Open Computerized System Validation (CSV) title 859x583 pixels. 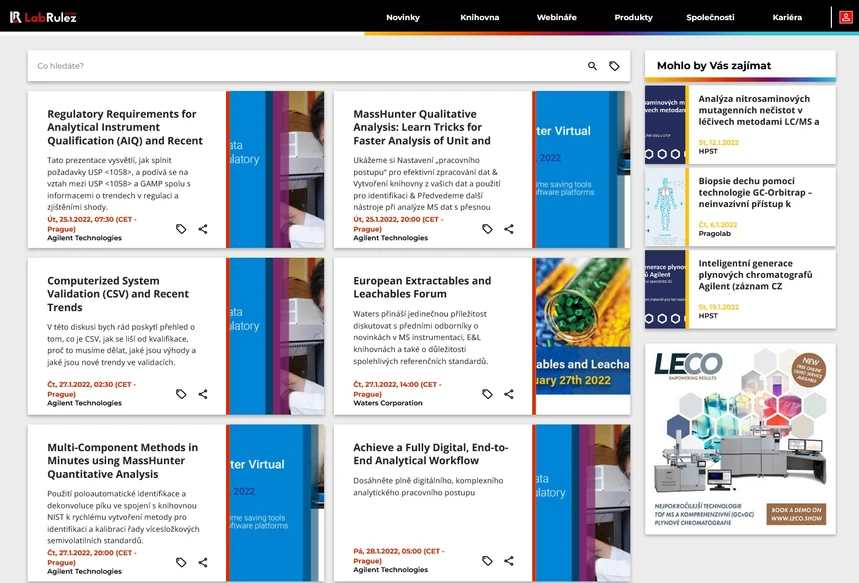click(118, 294)
